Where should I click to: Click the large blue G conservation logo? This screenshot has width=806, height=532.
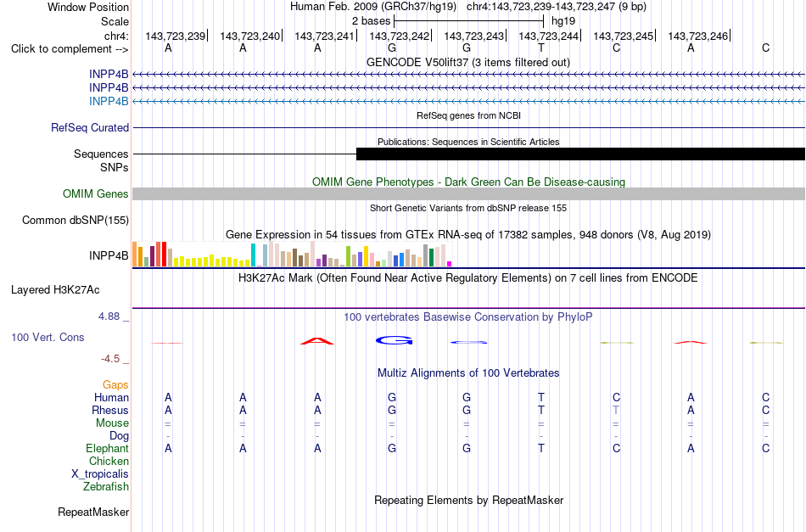(x=395, y=340)
